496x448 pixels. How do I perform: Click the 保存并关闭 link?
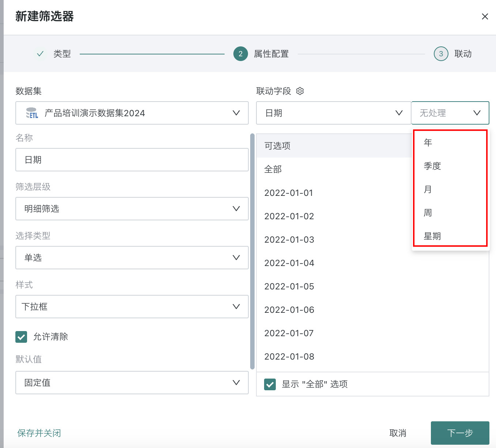click(x=39, y=433)
